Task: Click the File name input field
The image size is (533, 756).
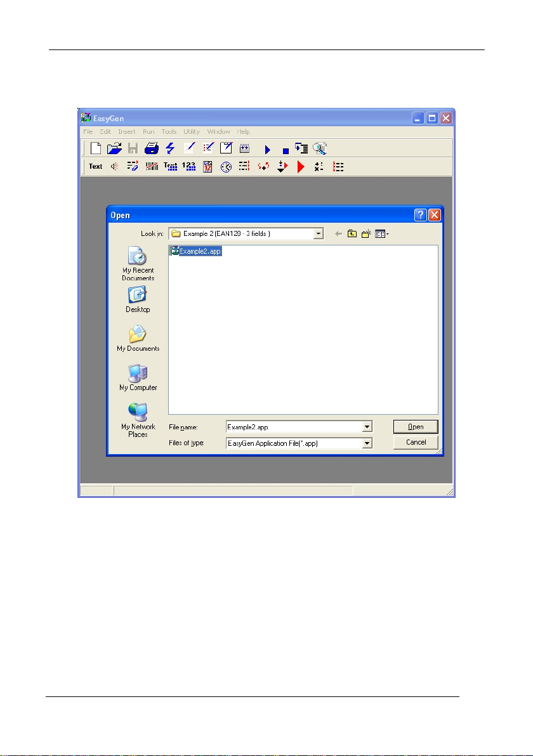Action: [294, 427]
